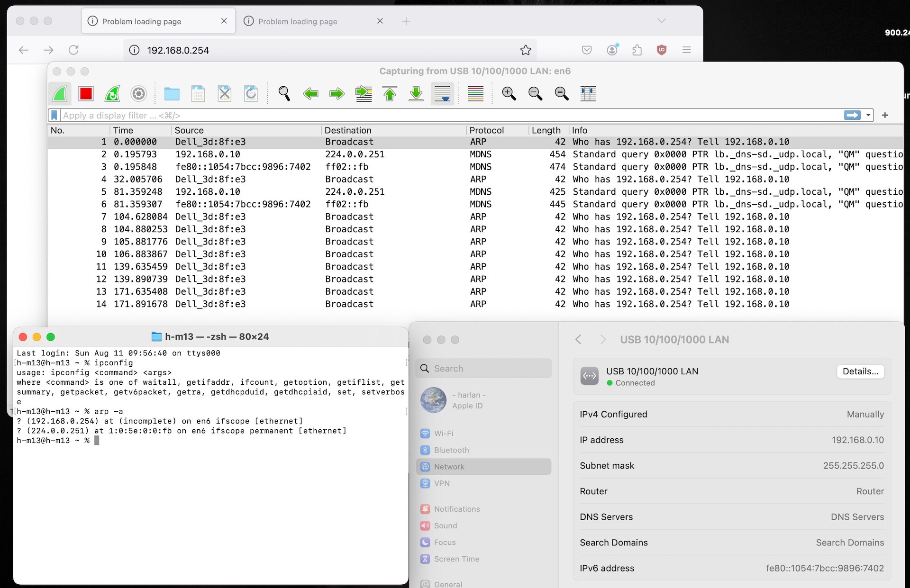Screen dimensions: 910x588
Task: Click the find packet magnifier icon
Action: click(x=284, y=94)
